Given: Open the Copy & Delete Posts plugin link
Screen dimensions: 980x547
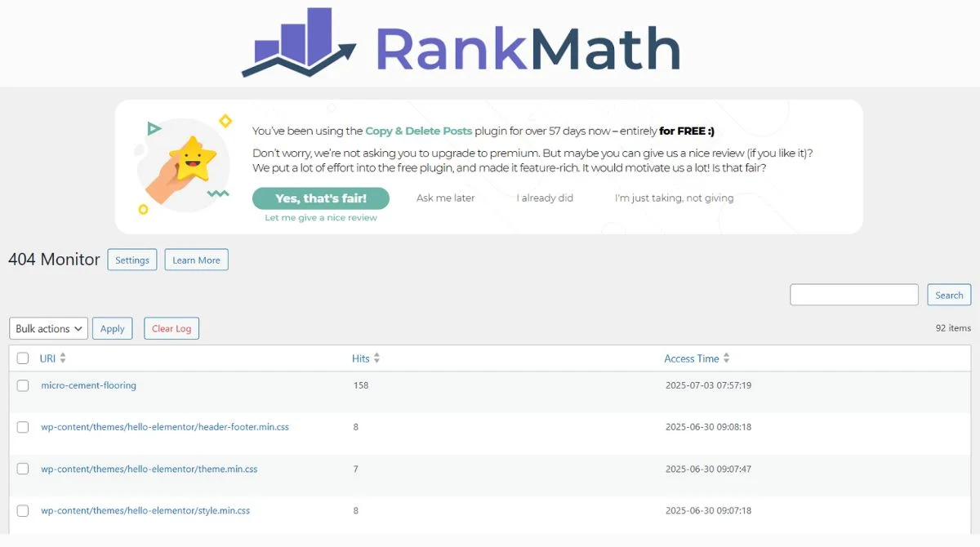Looking at the screenshot, I should point(419,131).
